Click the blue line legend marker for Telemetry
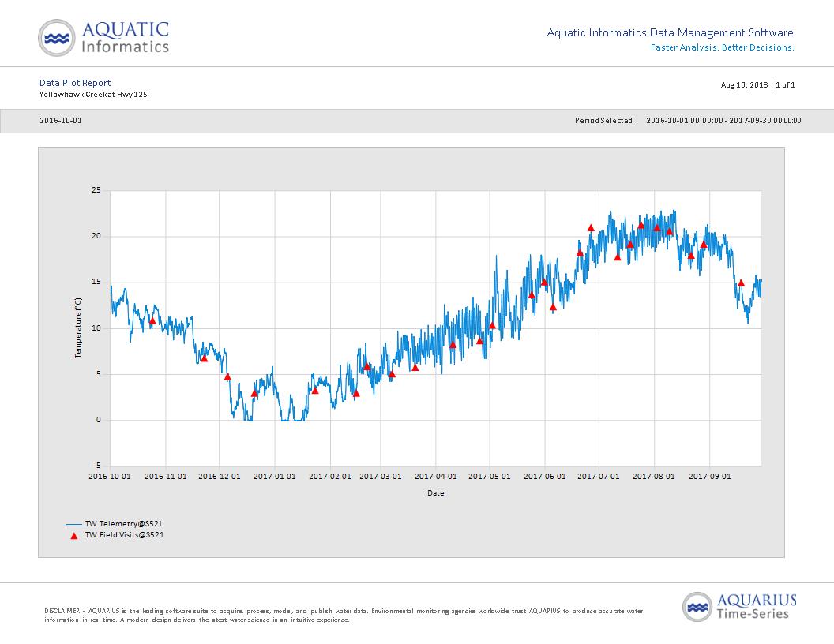 coord(74,524)
